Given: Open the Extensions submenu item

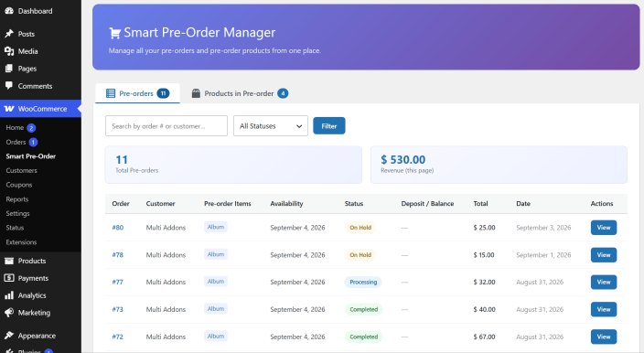Looking at the screenshot, I should click(21, 242).
